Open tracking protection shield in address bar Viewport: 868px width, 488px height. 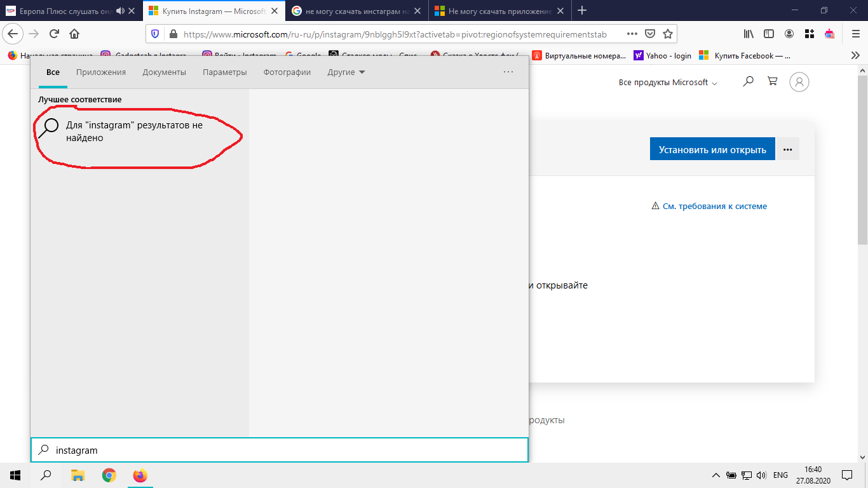156,34
